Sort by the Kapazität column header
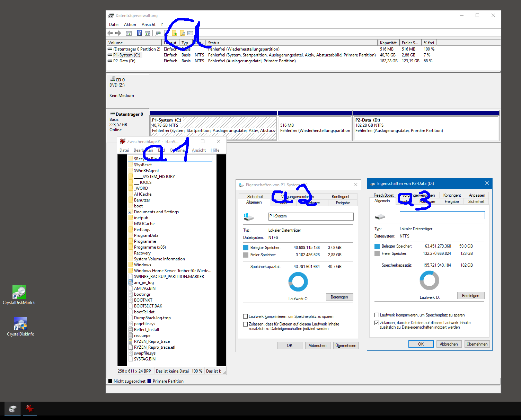This screenshot has height=420, width=521. click(388, 43)
